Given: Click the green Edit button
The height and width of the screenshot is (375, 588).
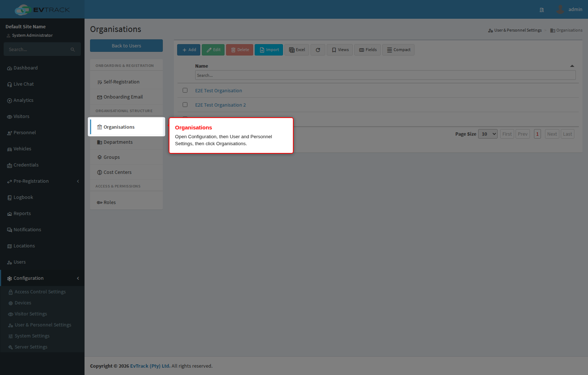Looking at the screenshot, I should [x=213, y=50].
